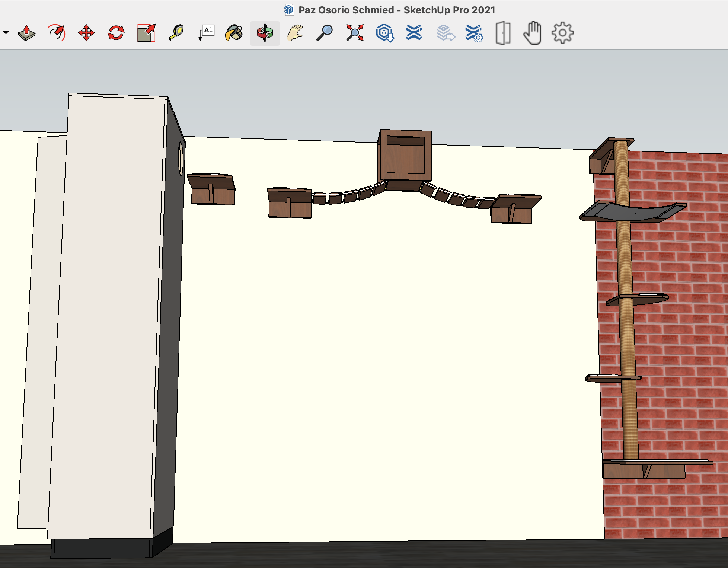Expand the toolbar dropdown arrow at left
The image size is (728, 568).
coord(6,33)
